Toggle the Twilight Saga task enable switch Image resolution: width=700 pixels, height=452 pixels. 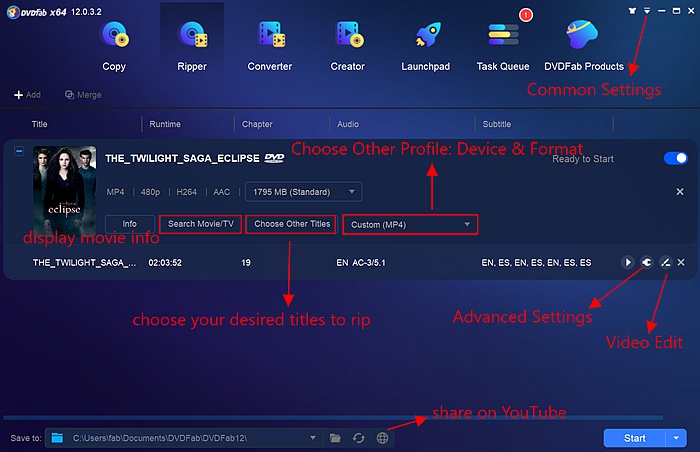tap(675, 158)
